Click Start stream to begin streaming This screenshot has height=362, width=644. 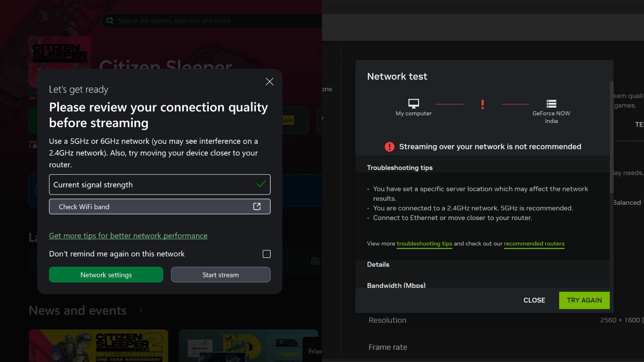pos(220,275)
